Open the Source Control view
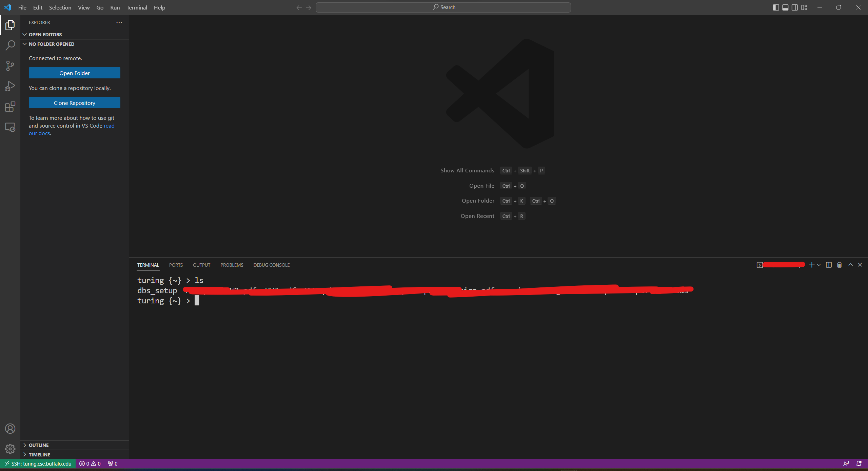Viewport: 868px width, 471px height. (10, 65)
